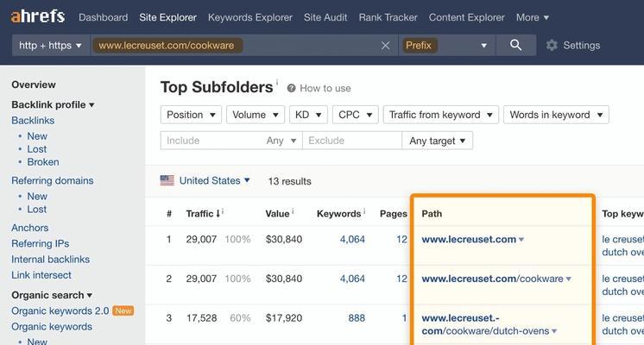This screenshot has width=644, height=345.
Task: Click the info icon next to Top Subfolders
Action: (277, 82)
